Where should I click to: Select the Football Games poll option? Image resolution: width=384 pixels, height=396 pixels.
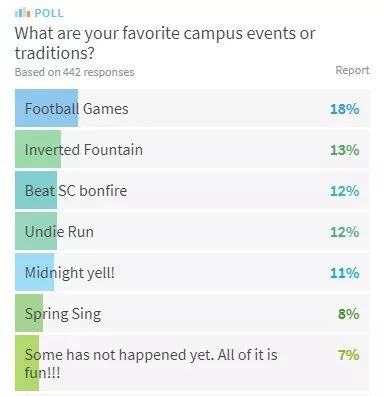pos(192,108)
